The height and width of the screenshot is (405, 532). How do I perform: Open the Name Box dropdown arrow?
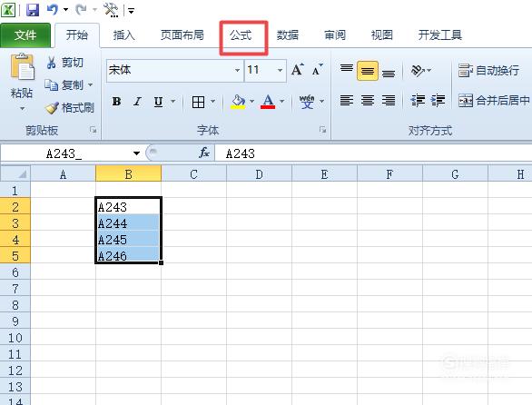[x=136, y=153]
